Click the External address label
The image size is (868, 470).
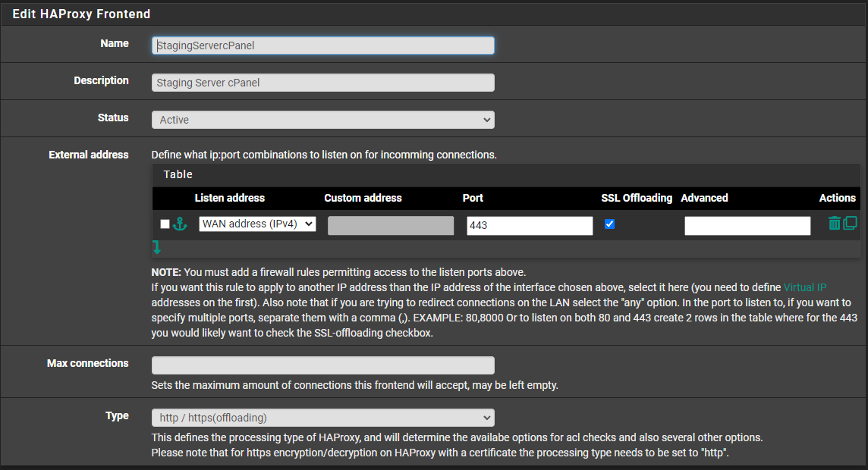click(89, 155)
